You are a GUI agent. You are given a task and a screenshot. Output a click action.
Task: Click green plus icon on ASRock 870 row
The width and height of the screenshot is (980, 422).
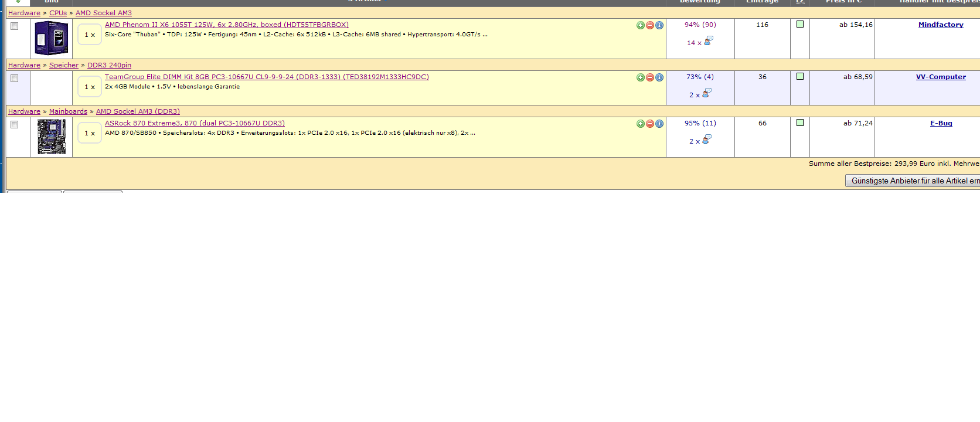click(x=641, y=124)
